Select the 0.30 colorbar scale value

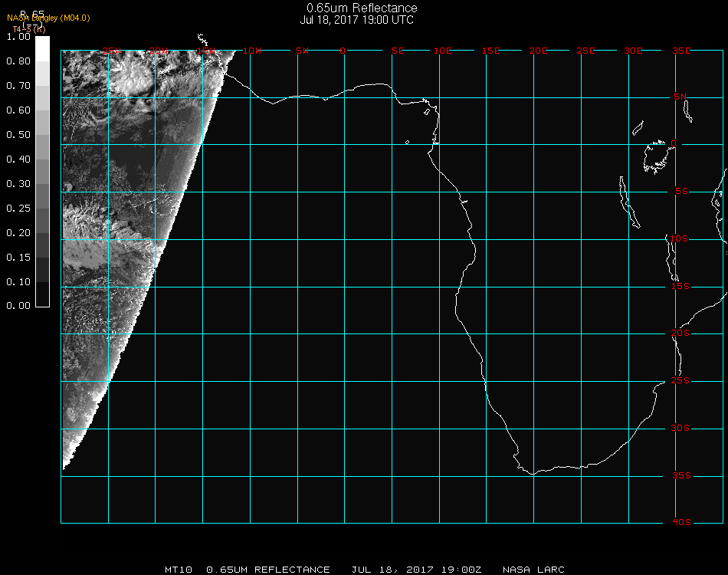click(18, 185)
